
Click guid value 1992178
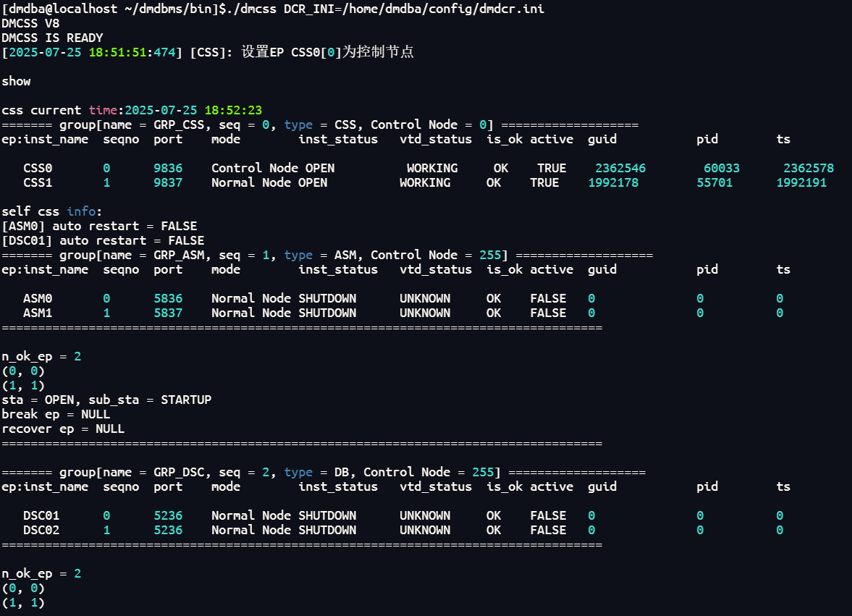tap(613, 182)
